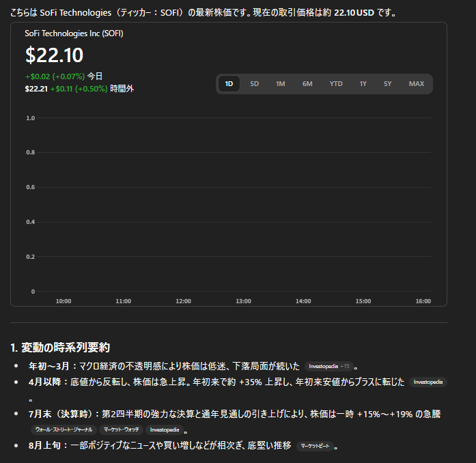
Task: Click the bold 22.10 USD in intro sentence
Action: (354, 13)
